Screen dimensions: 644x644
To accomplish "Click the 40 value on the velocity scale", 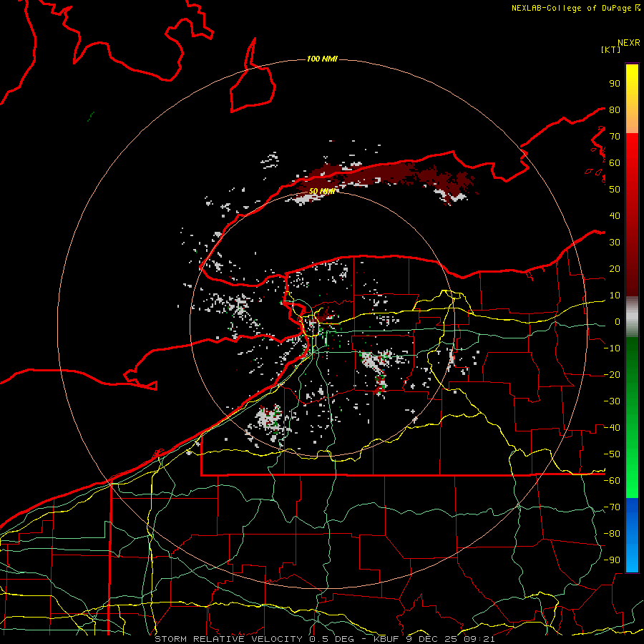I will click(x=615, y=215).
